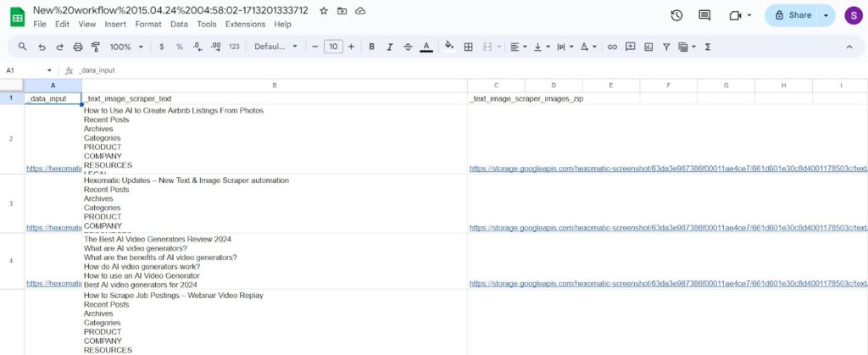Open the name box dropdown arrow
Viewport: 868px width, 355px height.
click(x=49, y=70)
